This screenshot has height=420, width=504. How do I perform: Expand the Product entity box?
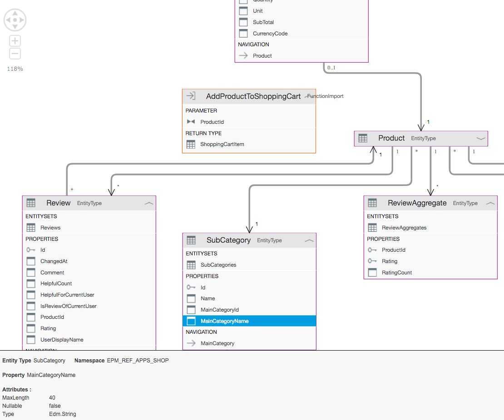pyautogui.click(x=480, y=138)
